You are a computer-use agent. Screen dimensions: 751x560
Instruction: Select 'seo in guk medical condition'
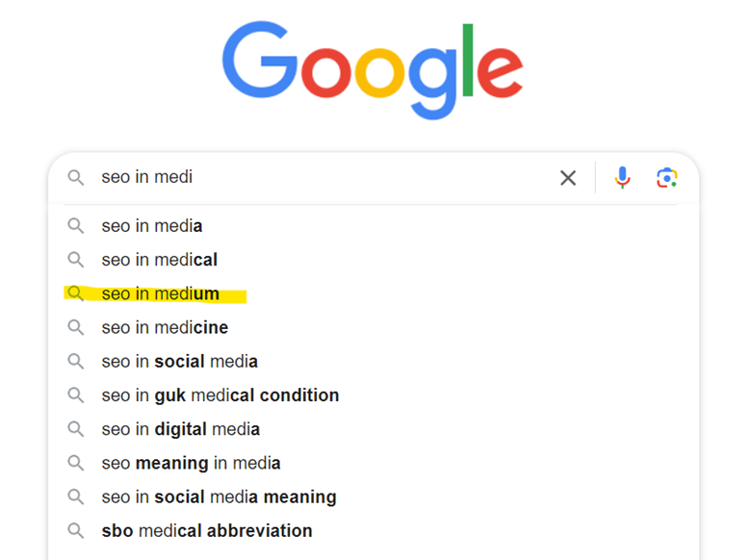click(x=220, y=395)
